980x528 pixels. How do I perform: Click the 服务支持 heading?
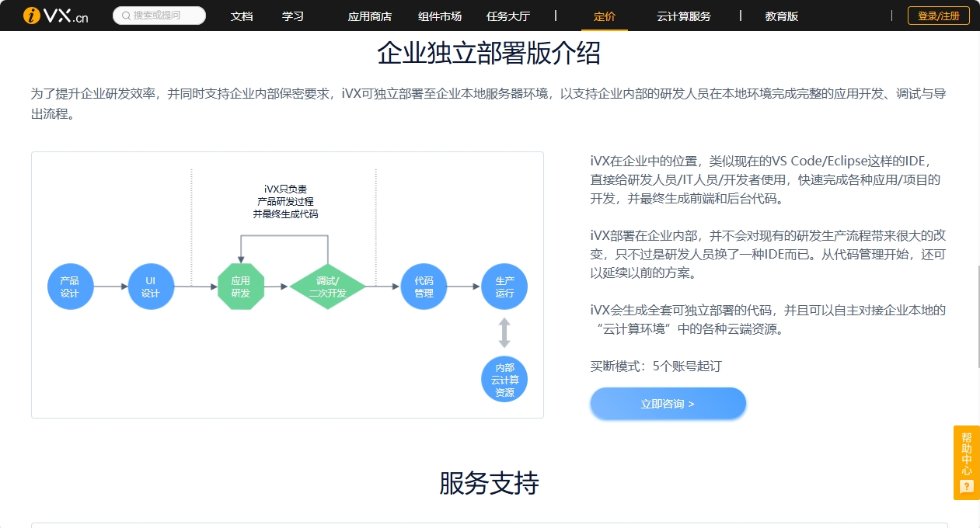(x=489, y=483)
